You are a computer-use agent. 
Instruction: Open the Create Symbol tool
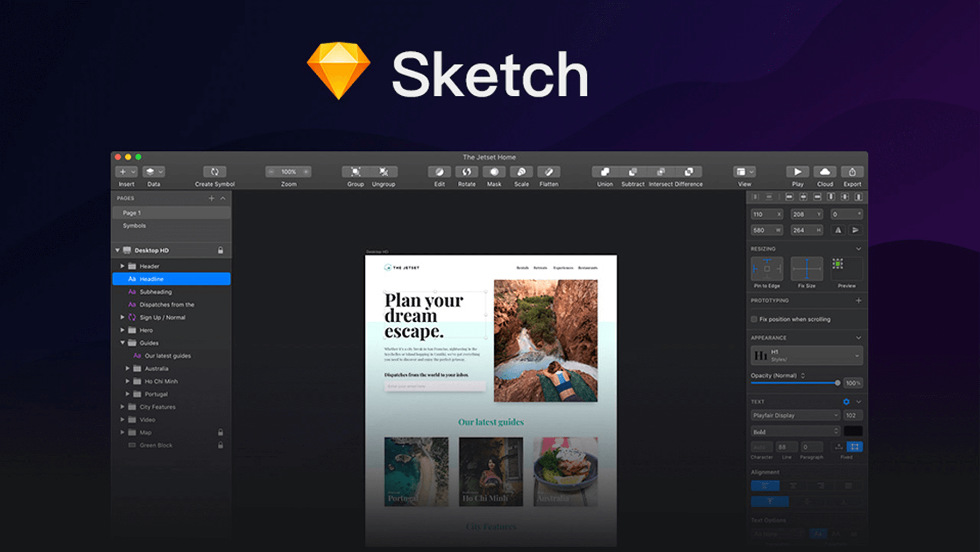tap(214, 172)
